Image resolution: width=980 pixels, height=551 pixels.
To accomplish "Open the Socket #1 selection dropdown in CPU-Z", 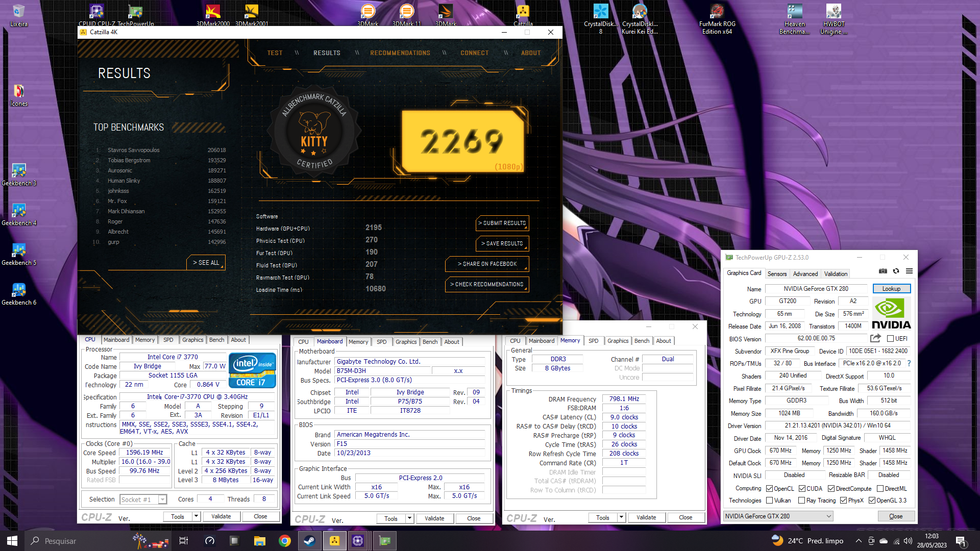I will tap(143, 499).
